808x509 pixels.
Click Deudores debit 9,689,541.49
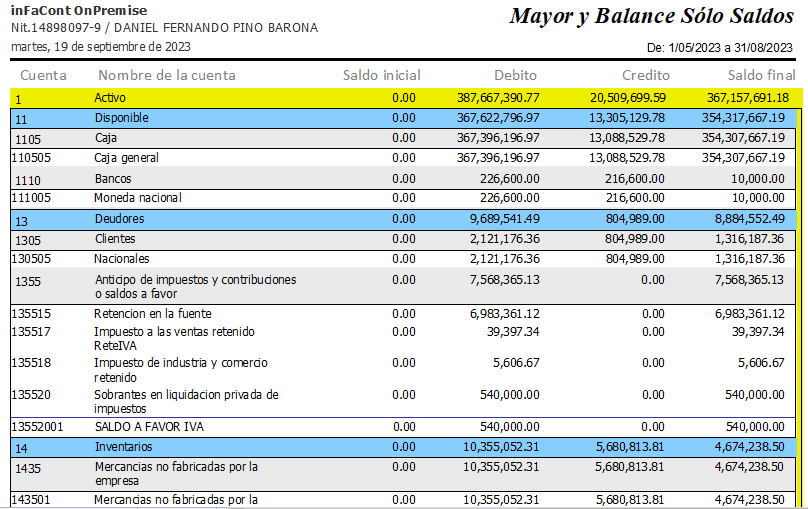click(x=504, y=219)
